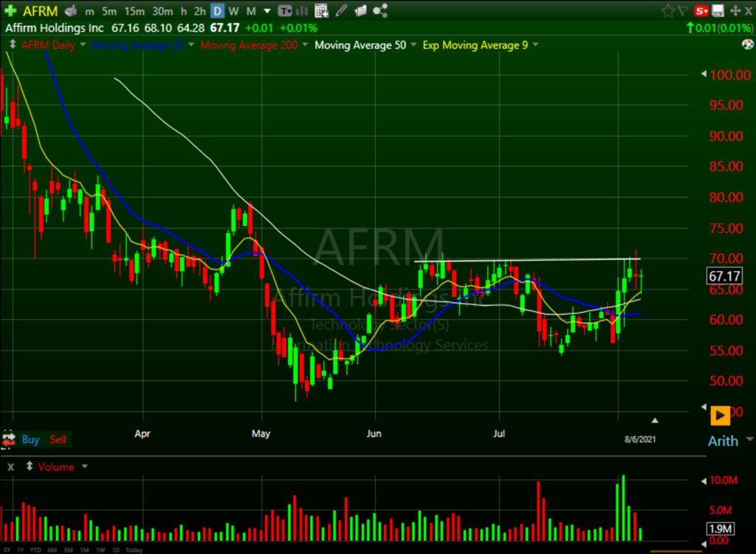The height and width of the screenshot is (554, 756).
Task: Click the left arrow at 10.0M volume scale
Action: click(x=704, y=481)
